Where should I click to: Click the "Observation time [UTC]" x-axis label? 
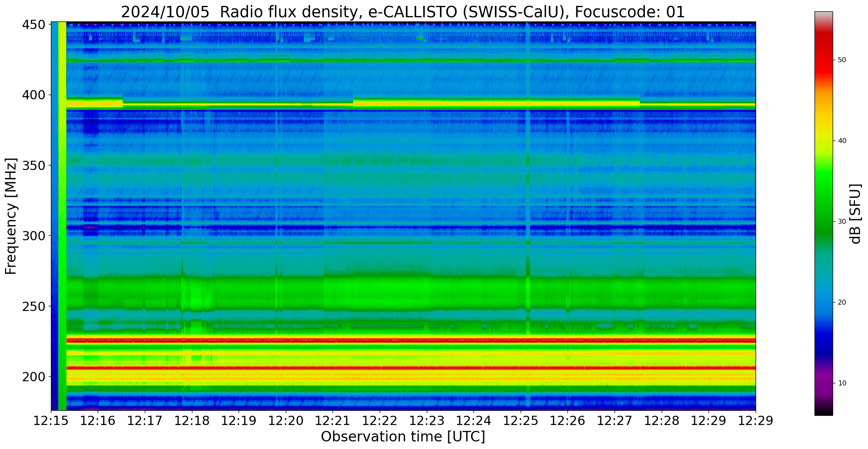(403, 437)
